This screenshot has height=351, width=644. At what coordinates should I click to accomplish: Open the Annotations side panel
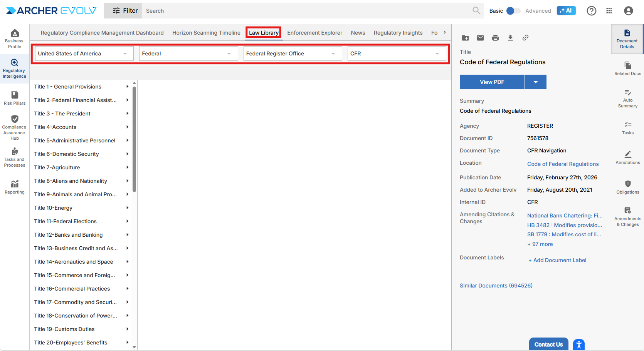coord(627,157)
